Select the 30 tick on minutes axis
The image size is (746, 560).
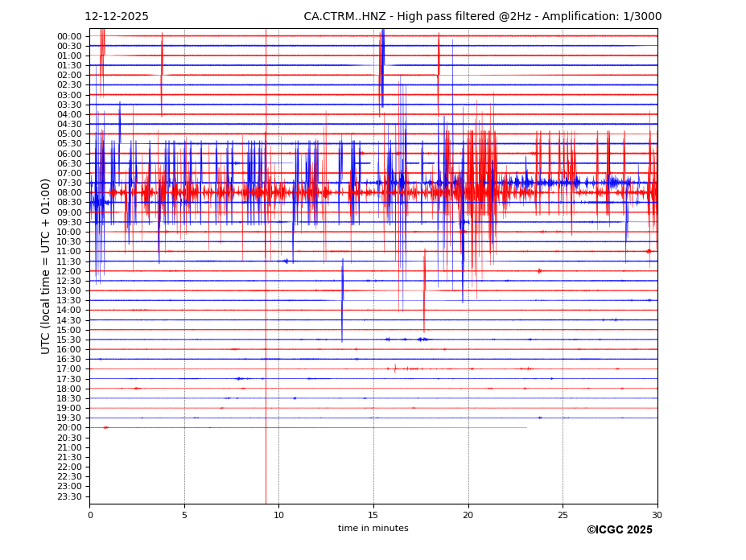click(x=657, y=515)
